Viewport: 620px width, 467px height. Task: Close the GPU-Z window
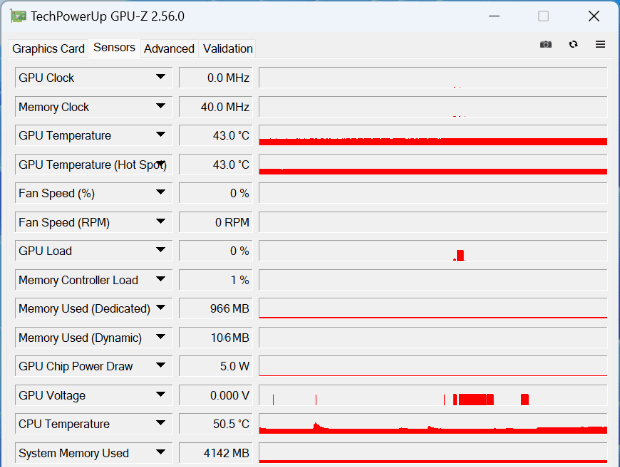(594, 16)
